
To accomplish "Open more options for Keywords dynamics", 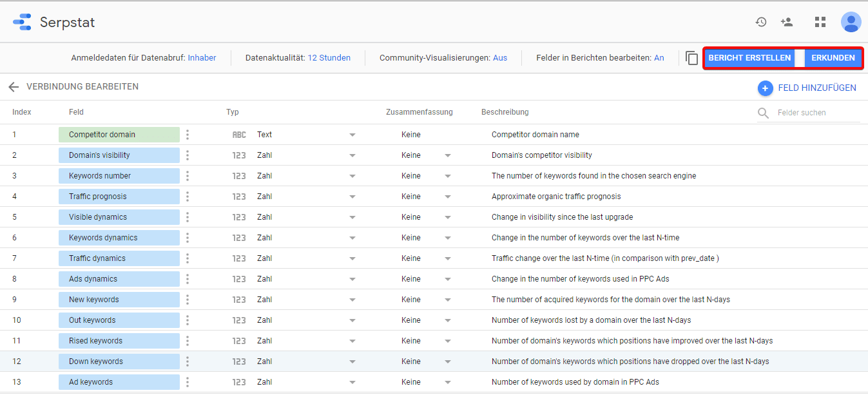I will click(188, 238).
